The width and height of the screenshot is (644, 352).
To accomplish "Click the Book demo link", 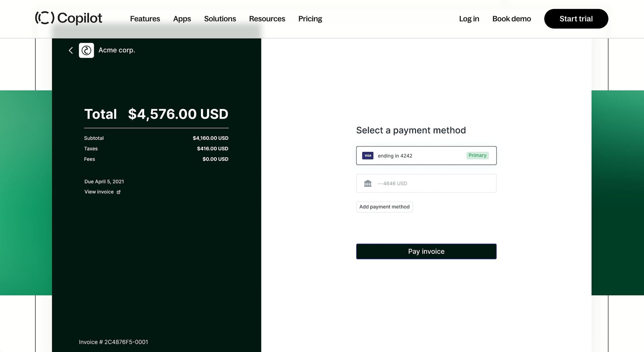I will coord(511,19).
